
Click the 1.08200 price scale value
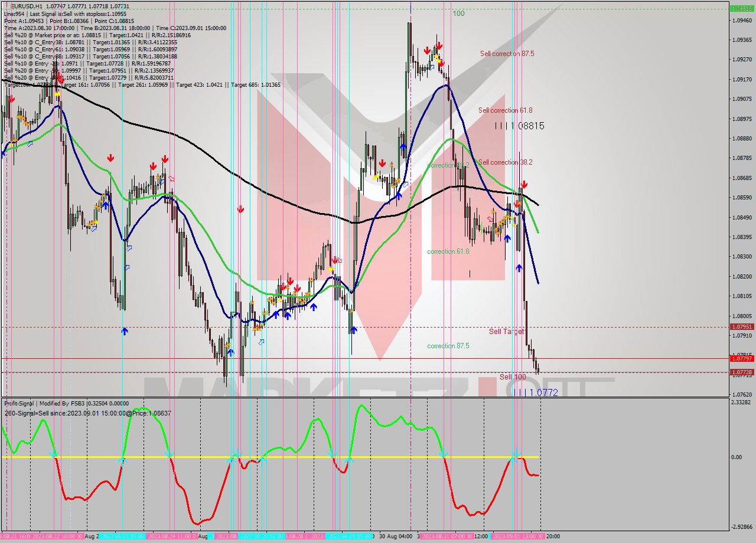coord(742,276)
